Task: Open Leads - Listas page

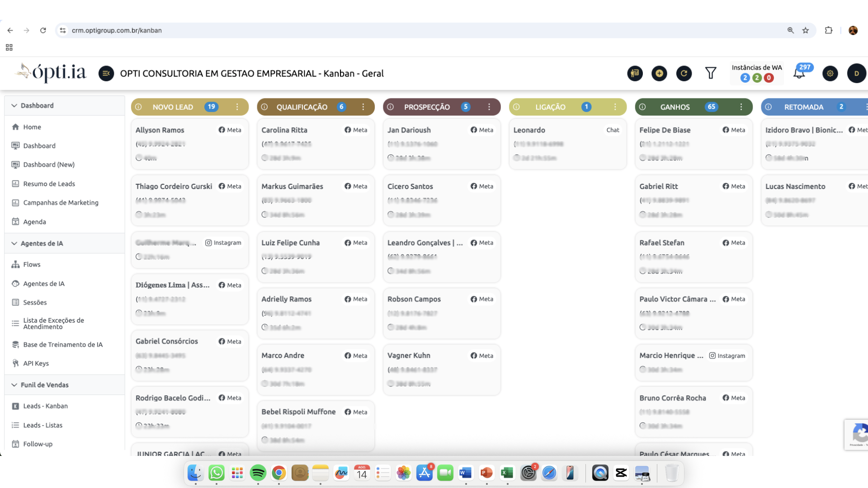Action: click(x=43, y=425)
